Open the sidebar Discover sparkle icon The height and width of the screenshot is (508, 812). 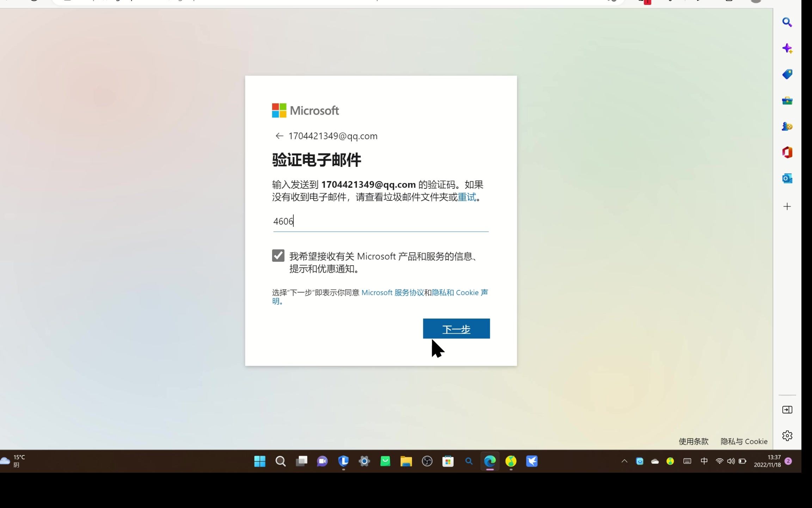pos(787,48)
